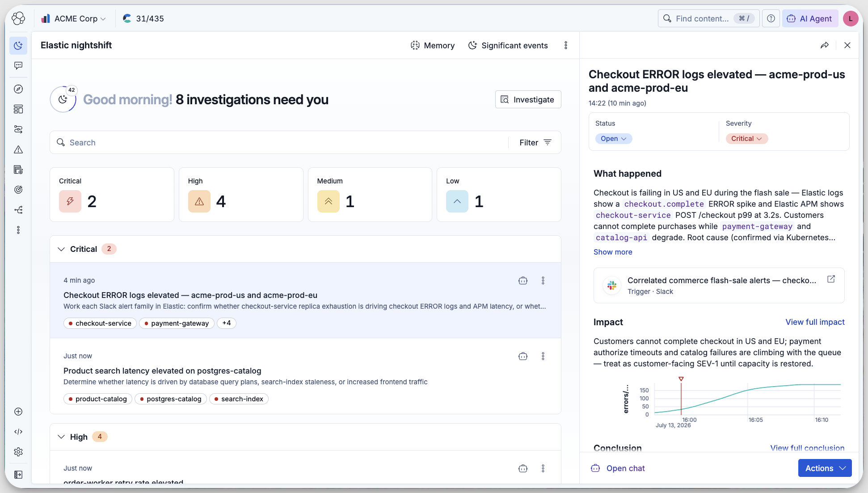Filter by the Low severity card

coord(499,195)
